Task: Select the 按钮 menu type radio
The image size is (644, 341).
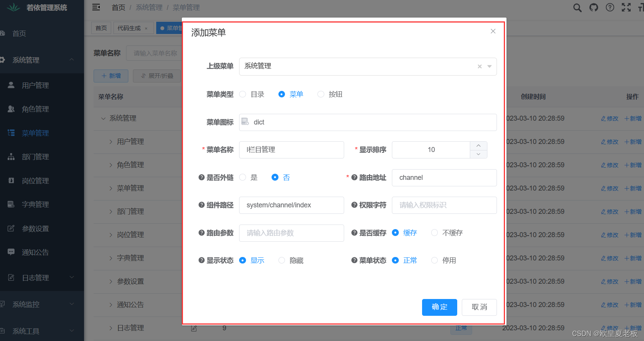Action: [x=321, y=94]
